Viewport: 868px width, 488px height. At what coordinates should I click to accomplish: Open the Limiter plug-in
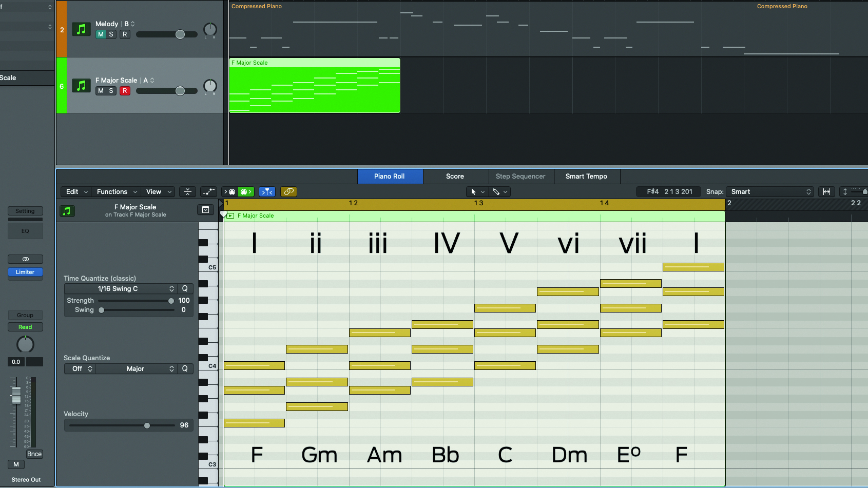point(25,272)
